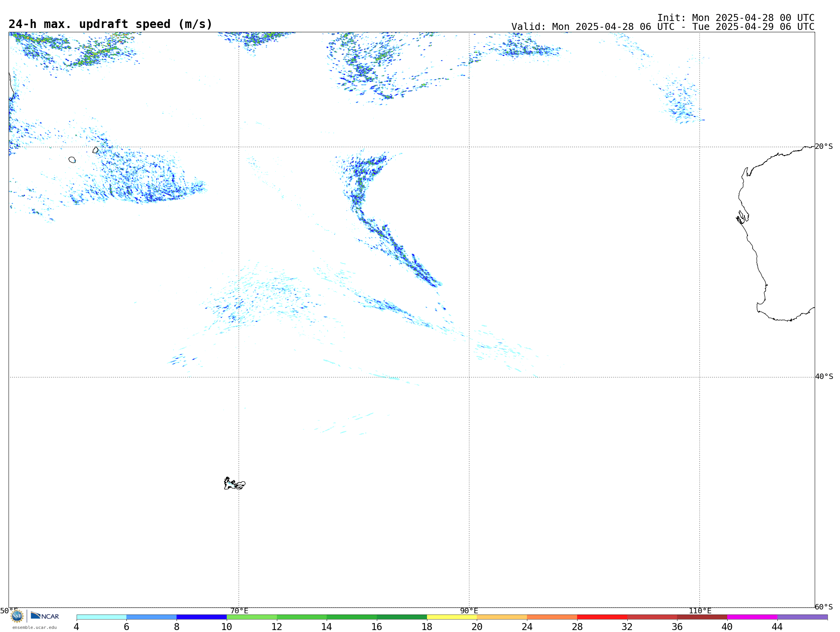
Task: Click the 'Init: Mon 2025-04-28 00 UTC' text
Action: (x=736, y=18)
